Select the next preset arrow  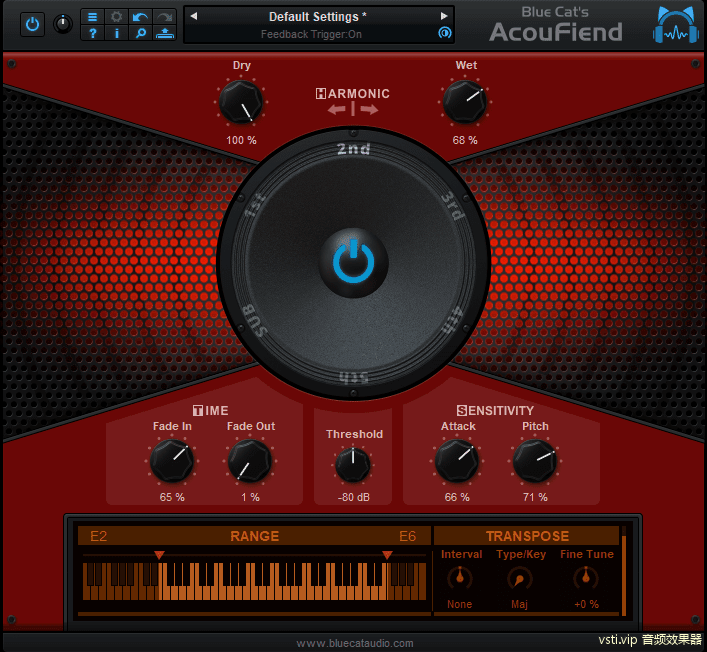pos(444,16)
